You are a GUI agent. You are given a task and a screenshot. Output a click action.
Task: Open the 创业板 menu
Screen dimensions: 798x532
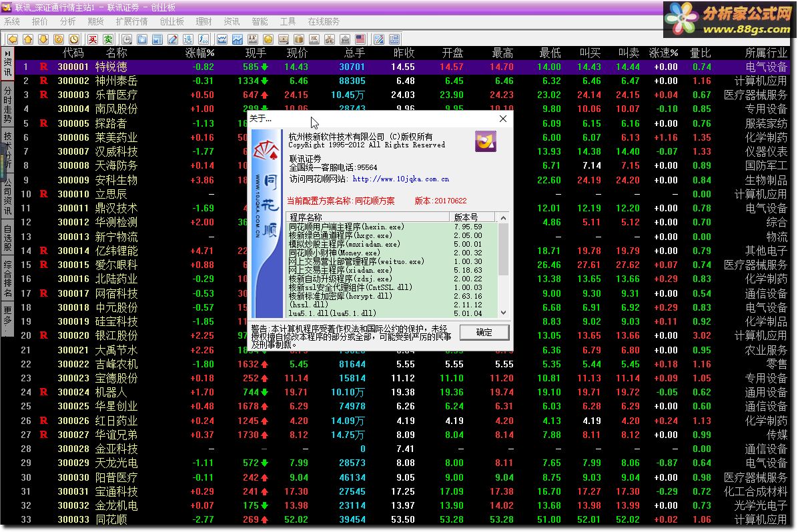coord(172,21)
